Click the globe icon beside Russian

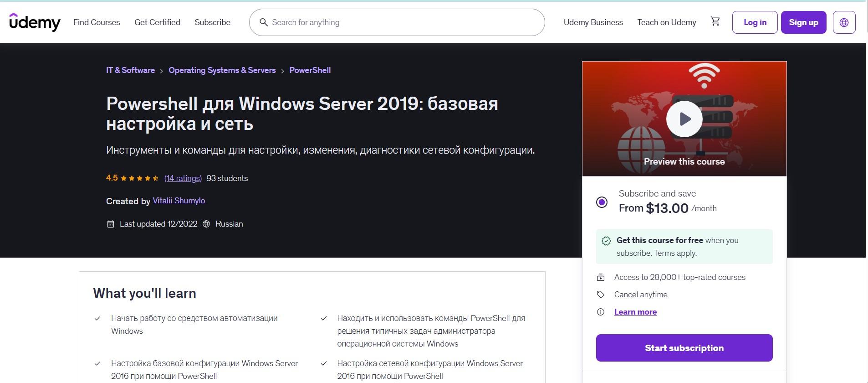pos(206,224)
